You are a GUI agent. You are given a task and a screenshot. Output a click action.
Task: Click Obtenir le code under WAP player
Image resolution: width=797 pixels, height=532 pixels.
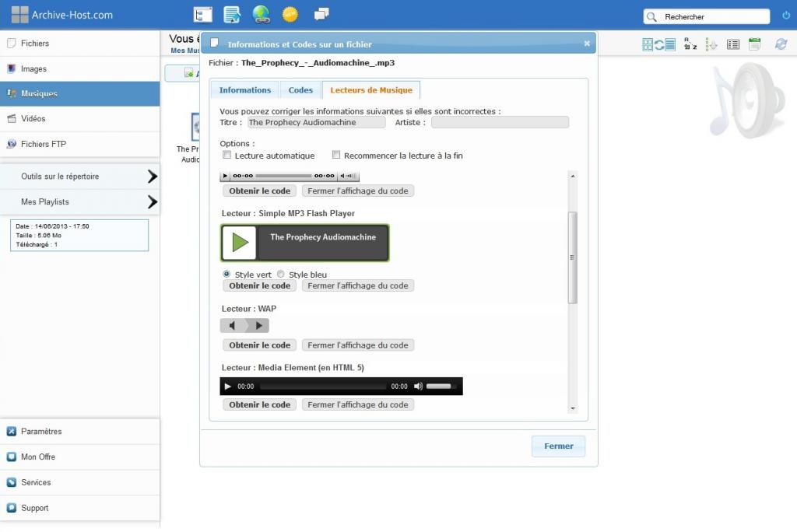[x=259, y=345]
